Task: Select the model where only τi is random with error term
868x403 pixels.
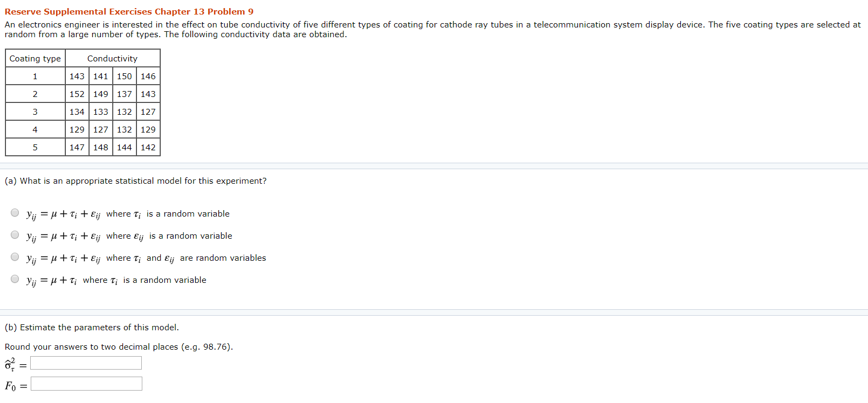Action: click(15, 213)
